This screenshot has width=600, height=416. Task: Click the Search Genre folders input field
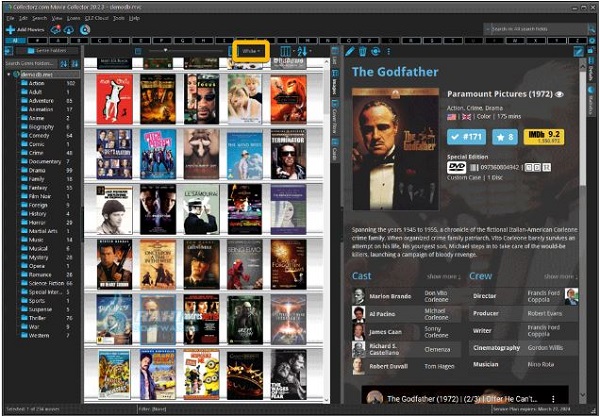click(x=31, y=64)
